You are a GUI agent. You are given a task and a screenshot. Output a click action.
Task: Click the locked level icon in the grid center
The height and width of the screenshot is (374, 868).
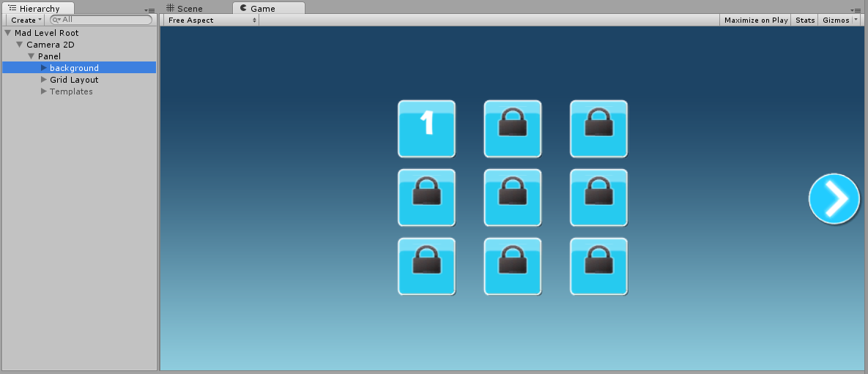(x=513, y=198)
